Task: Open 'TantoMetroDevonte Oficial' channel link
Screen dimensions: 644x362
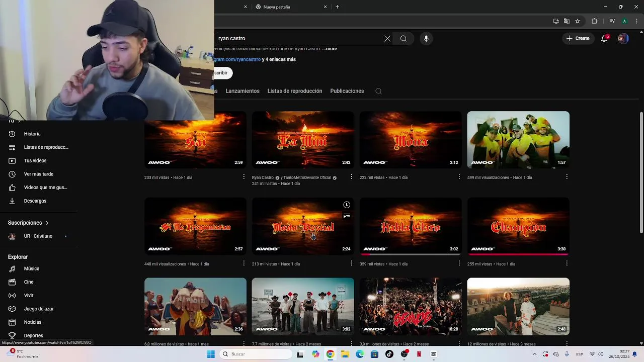Action: point(307,177)
